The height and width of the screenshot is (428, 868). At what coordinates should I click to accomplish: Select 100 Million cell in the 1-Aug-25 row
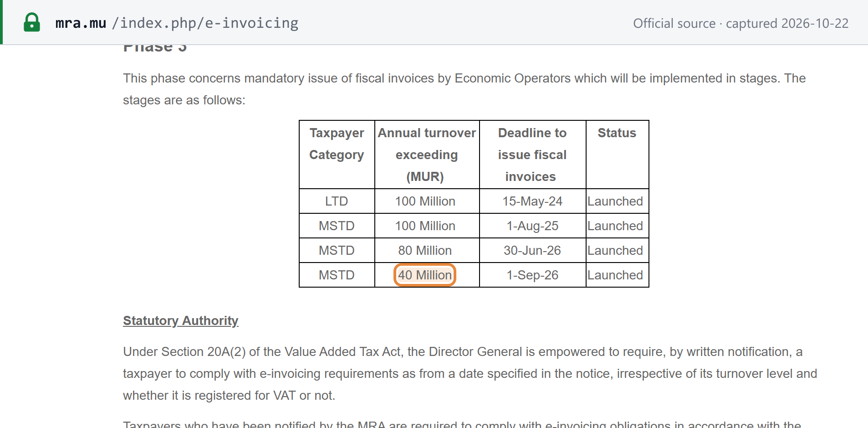(427, 226)
